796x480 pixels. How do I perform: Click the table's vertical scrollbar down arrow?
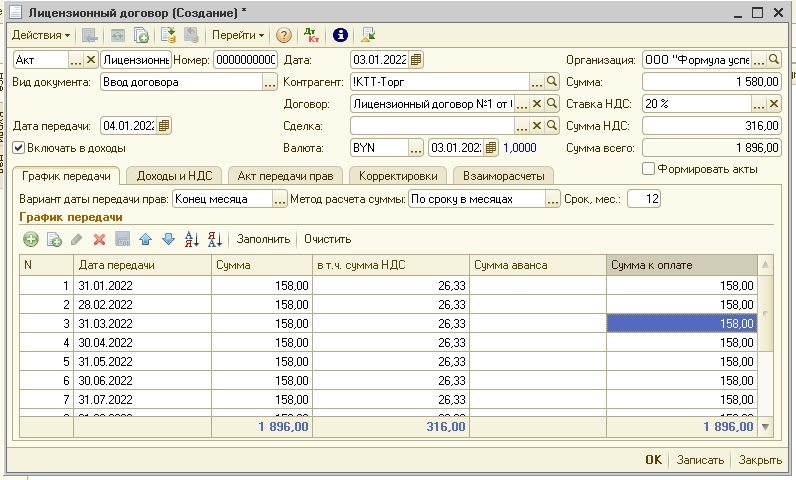click(x=766, y=427)
